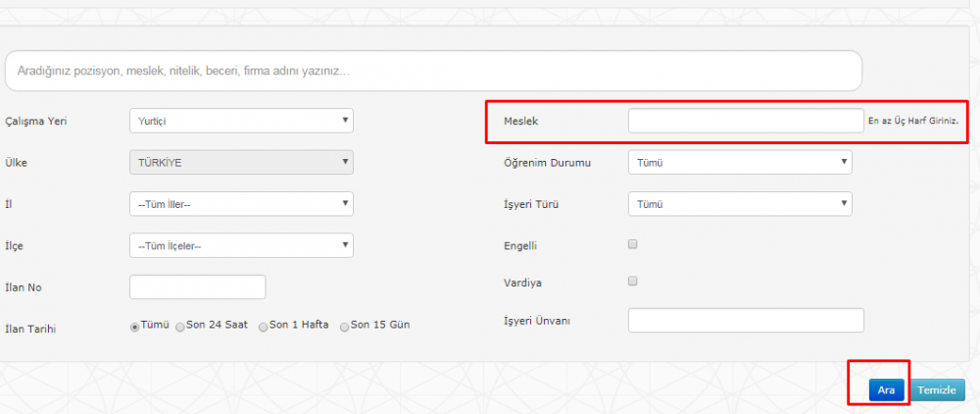Click the İlan No input field

point(198,287)
